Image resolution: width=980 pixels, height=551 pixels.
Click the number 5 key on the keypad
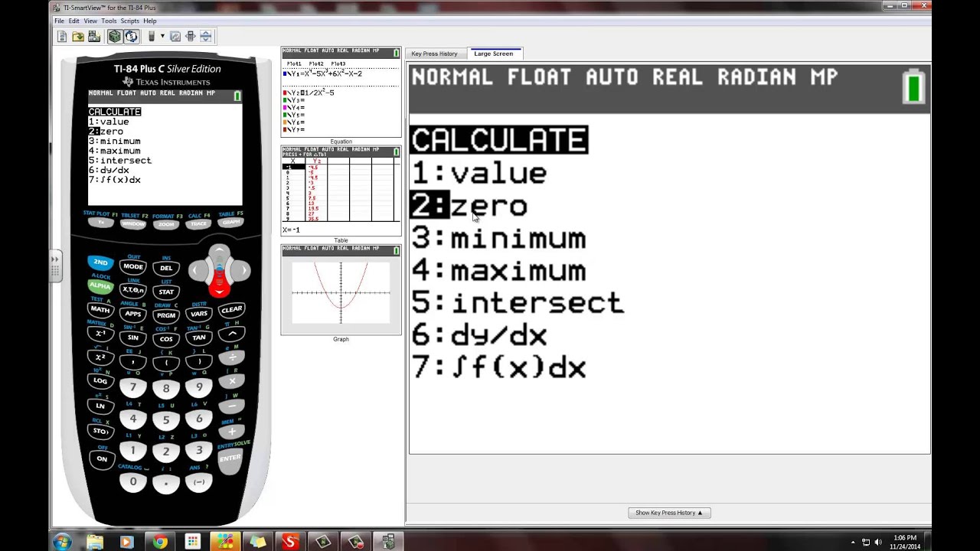click(166, 419)
